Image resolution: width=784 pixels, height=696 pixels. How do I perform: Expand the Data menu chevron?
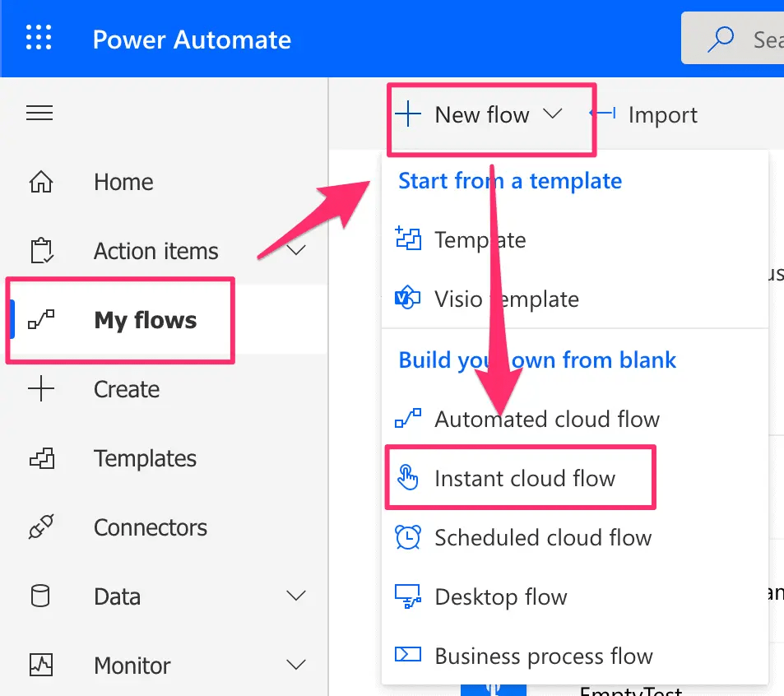pyautogui.click(x=296, y=596)
